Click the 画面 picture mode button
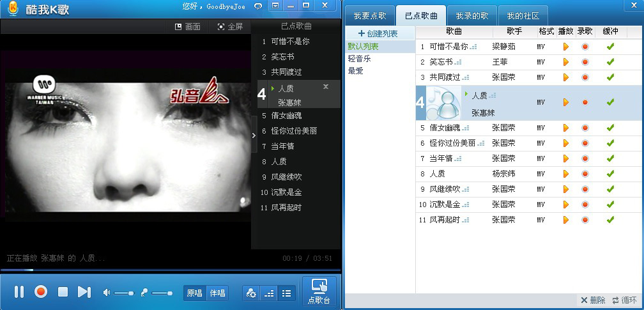The width and height of the screenshot is (644, 310). pyautogui.click(x=188, y=27)
